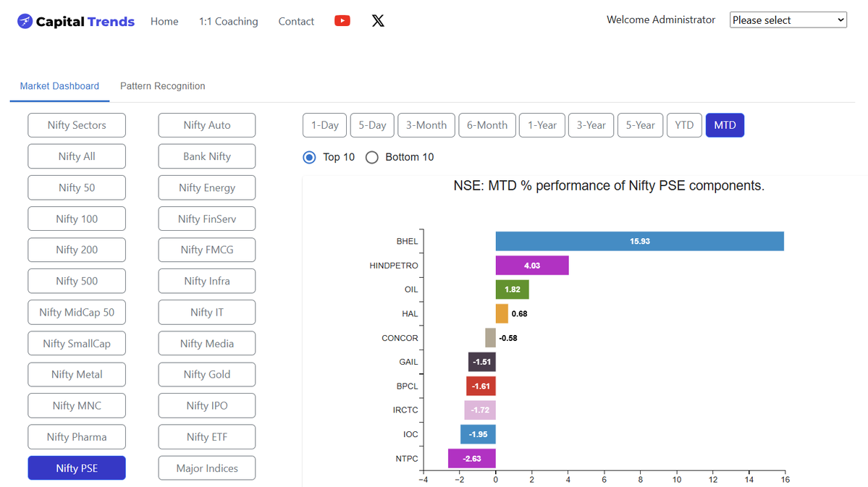Choose the 6-Month timeframe
This screenshot has width=868, height=487.
pos(487,125)
